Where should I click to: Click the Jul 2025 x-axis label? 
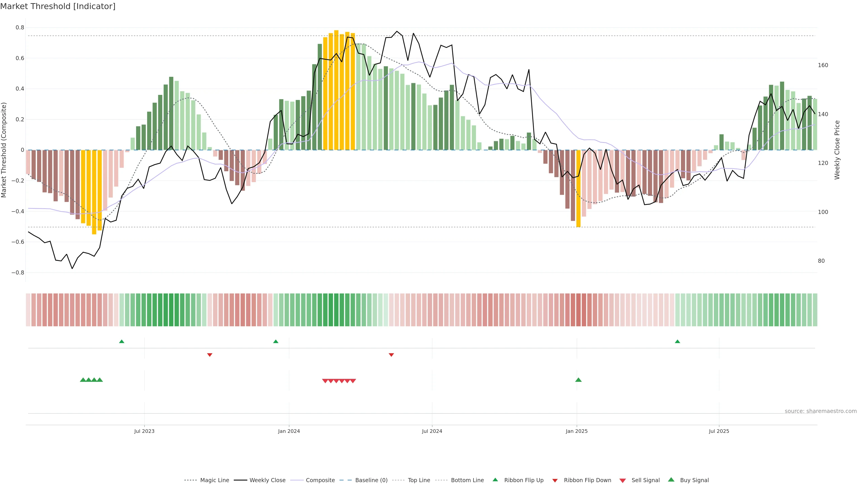719,431
